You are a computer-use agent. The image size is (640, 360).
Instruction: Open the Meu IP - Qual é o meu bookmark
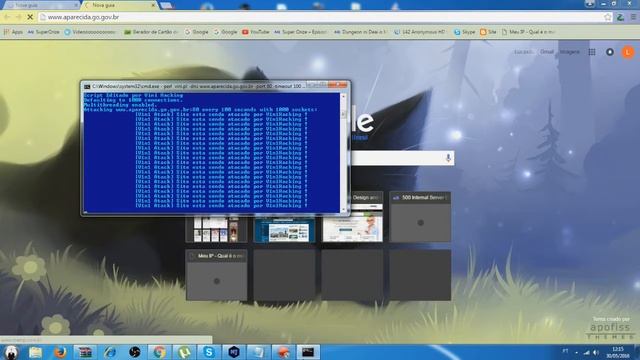click(528, 32)
